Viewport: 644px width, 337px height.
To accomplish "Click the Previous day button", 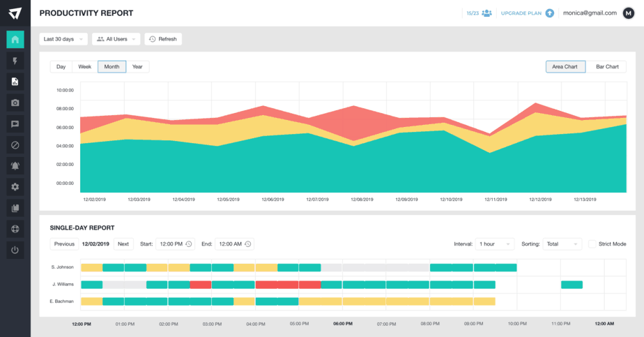I will (x=65, y=244).
